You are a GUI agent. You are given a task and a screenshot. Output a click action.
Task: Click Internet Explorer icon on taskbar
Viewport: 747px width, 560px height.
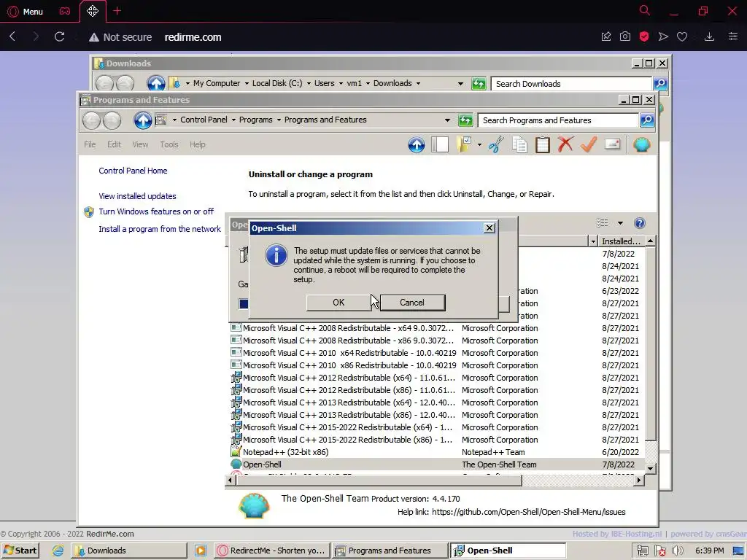58,551
